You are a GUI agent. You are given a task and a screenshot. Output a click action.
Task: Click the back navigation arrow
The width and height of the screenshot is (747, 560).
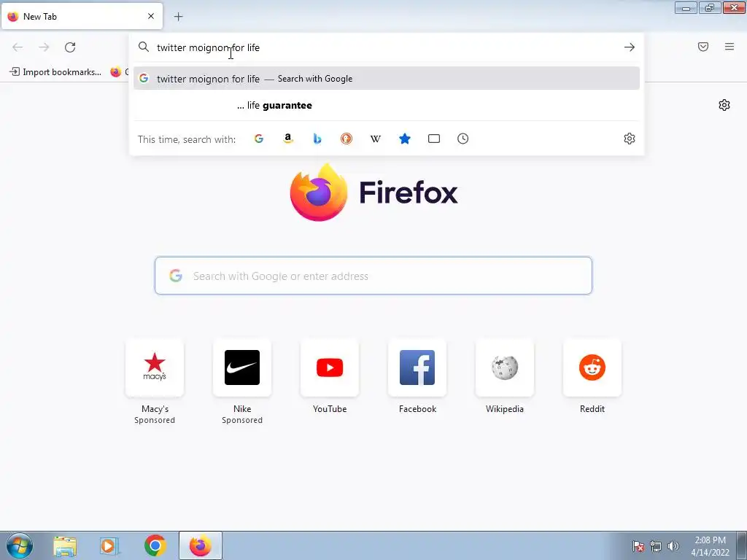click(x=18, y=47)
